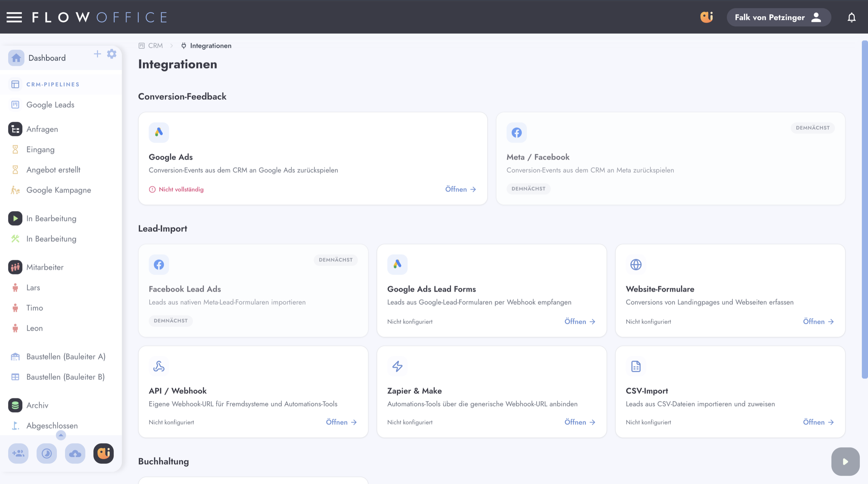Image resolution: width=868 pixels, height=484 pixels.
Task: Click Nicht konfiguriert under CSV-Import
Action: coord(648,422)
